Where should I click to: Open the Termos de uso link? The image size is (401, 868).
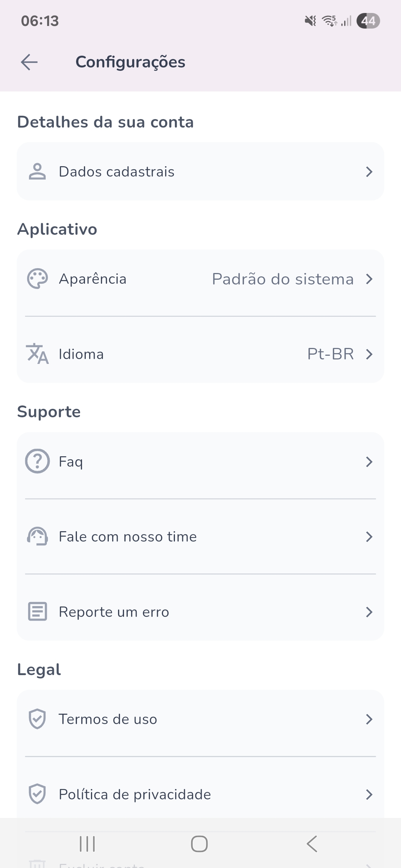tap(200, 719)
